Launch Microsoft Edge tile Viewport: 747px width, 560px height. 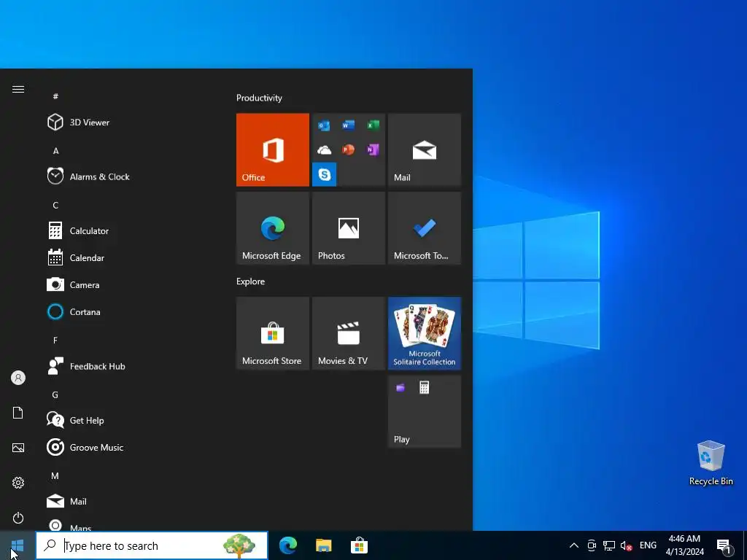273,228
